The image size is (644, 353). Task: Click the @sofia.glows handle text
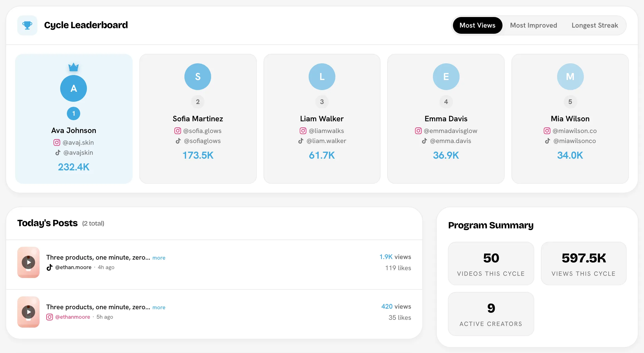pos(202,131)
